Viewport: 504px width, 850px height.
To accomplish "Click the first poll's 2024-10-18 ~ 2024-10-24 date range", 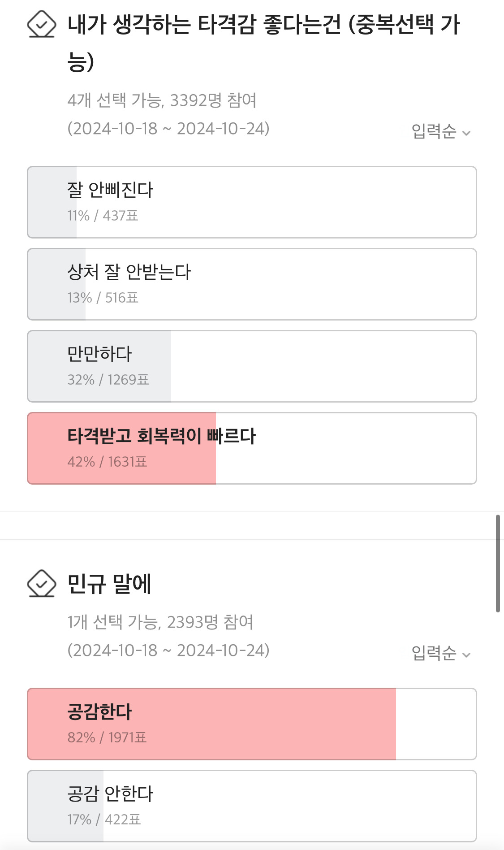I will coord(168,129).
